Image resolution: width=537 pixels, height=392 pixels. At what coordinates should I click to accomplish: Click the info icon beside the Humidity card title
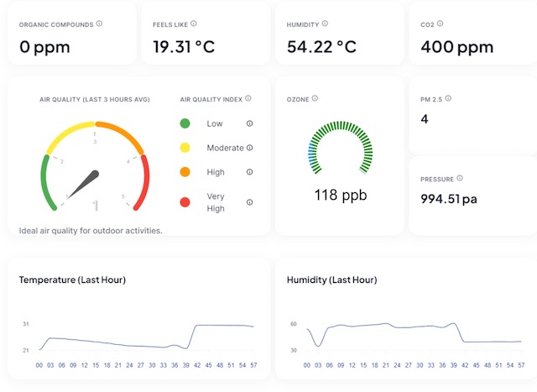tap(326, 24)
